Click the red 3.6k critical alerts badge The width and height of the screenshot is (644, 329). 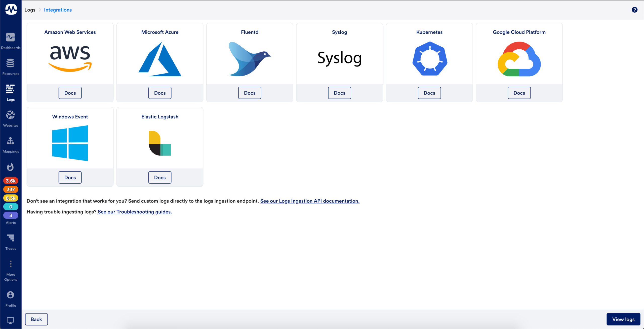tap(11, 181)
